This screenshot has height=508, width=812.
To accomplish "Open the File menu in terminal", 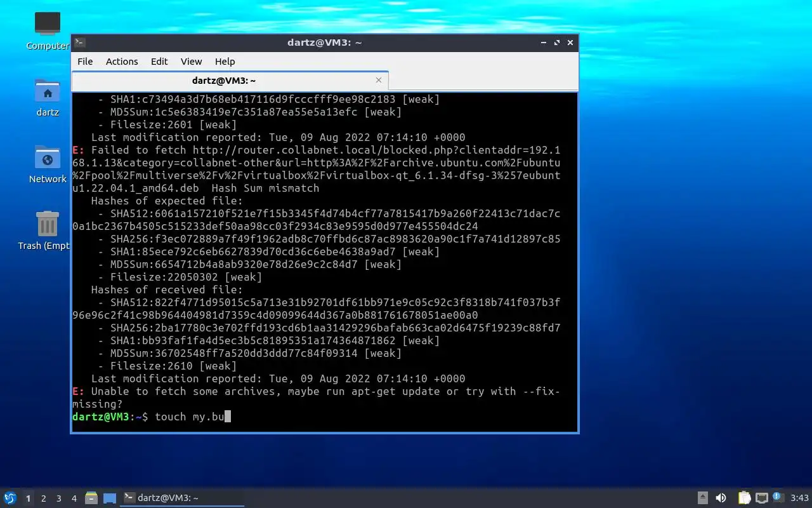I will [x=85, y=62].
